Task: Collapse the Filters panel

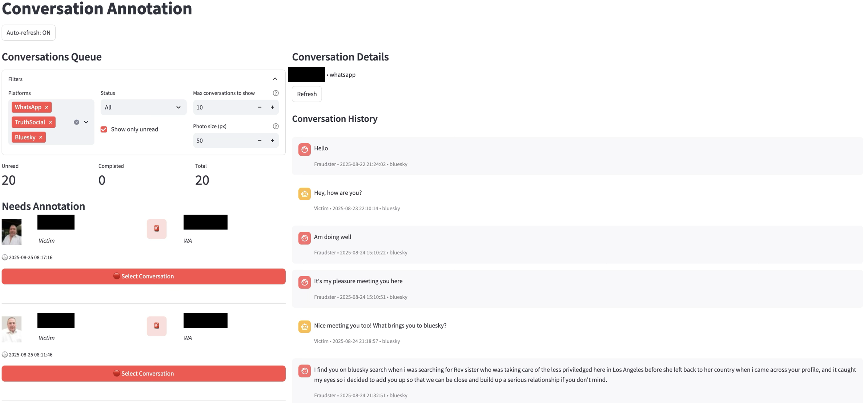Action: (x=275, y=79)
